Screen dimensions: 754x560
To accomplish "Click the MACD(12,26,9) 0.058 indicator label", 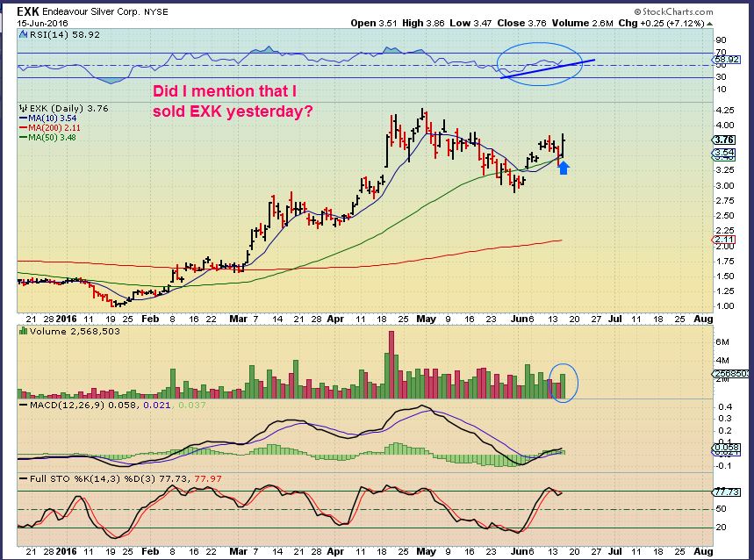I will pos(84,405).
